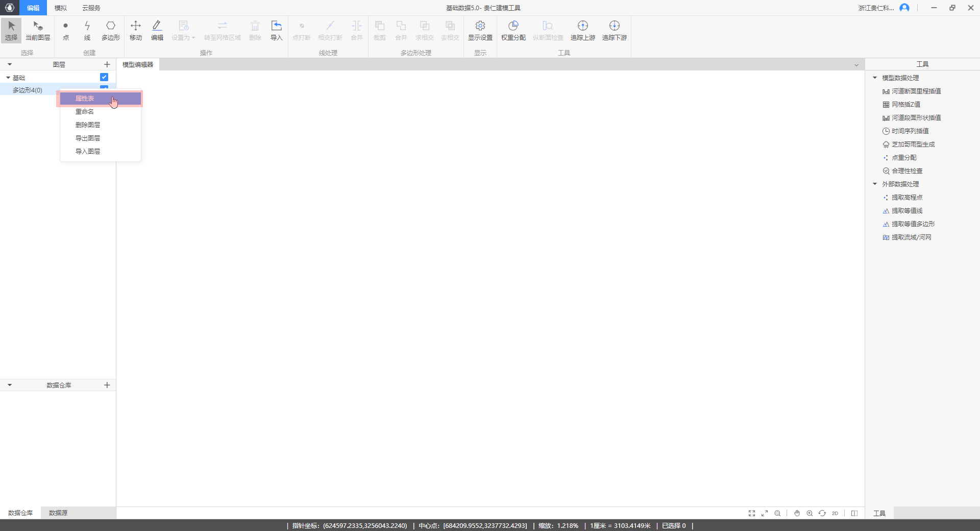Open 显示设置 display settings
This screenshot has width=980, height=531.
pyautogui.click(x=480, y=30)
